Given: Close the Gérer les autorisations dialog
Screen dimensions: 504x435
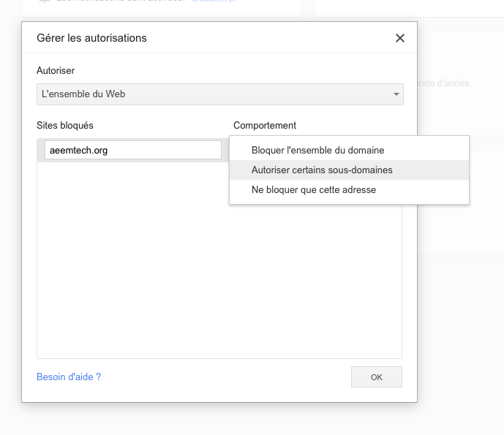Looking at the screenshot, I should [399, 38].
